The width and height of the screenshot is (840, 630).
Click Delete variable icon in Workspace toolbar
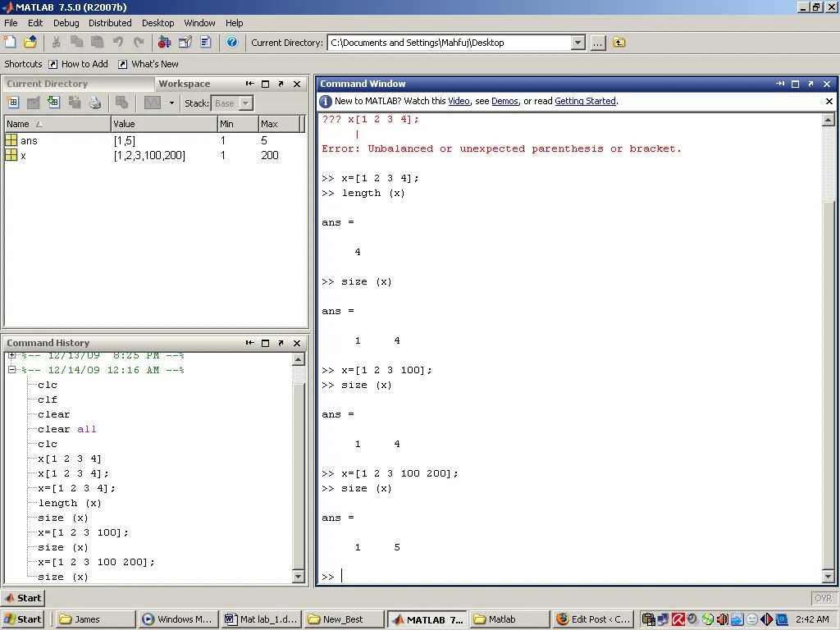click(x=121, y=103)
